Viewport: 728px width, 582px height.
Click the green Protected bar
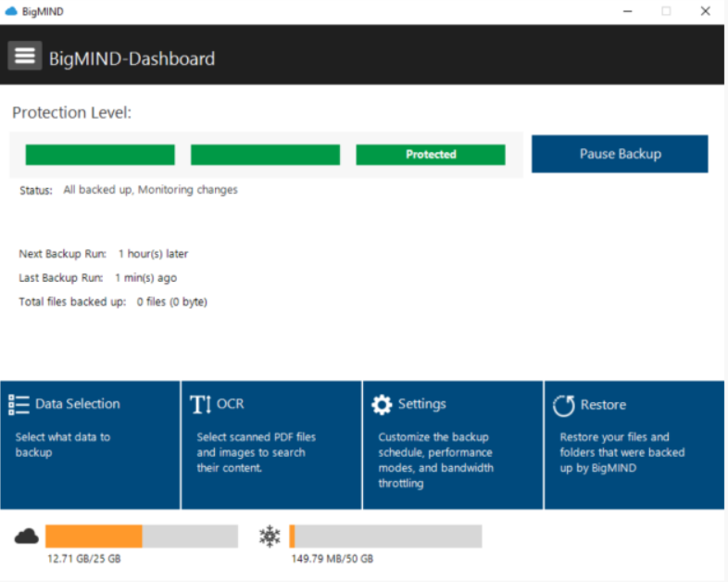(x=431, y=155)
